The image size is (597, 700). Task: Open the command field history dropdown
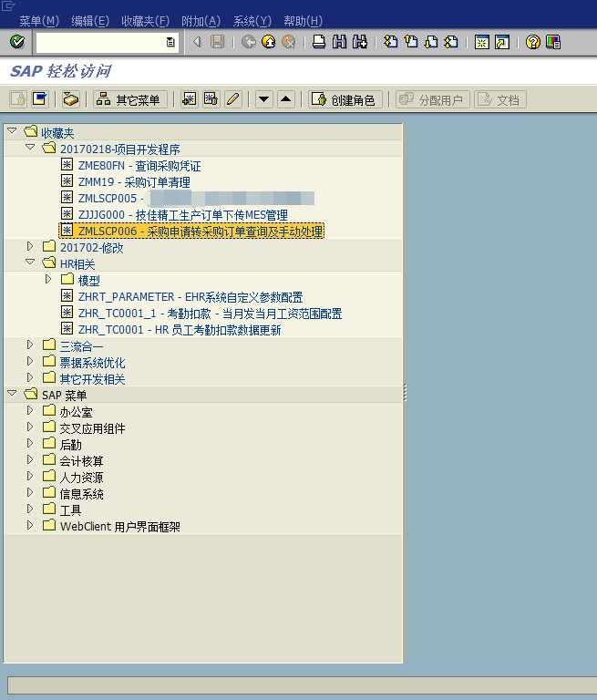pos(170,43)
